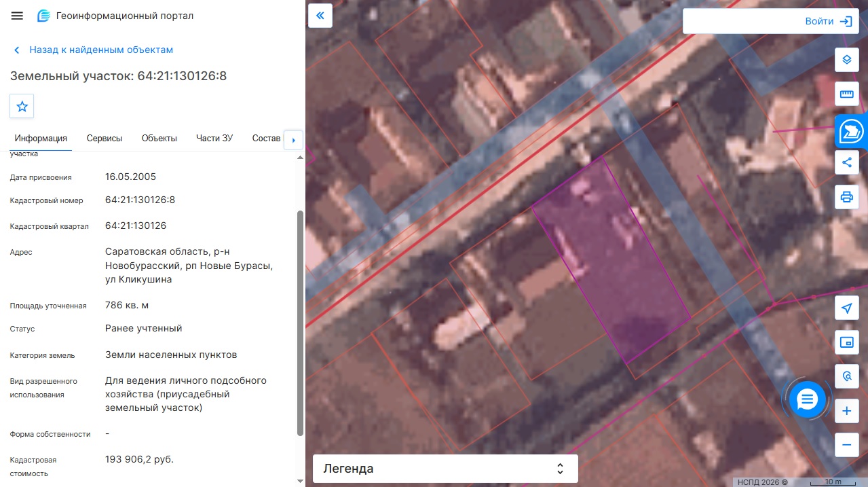Click the info panel scrollbar thumb
Screen dimensions: 868x487
click(301, 323)
